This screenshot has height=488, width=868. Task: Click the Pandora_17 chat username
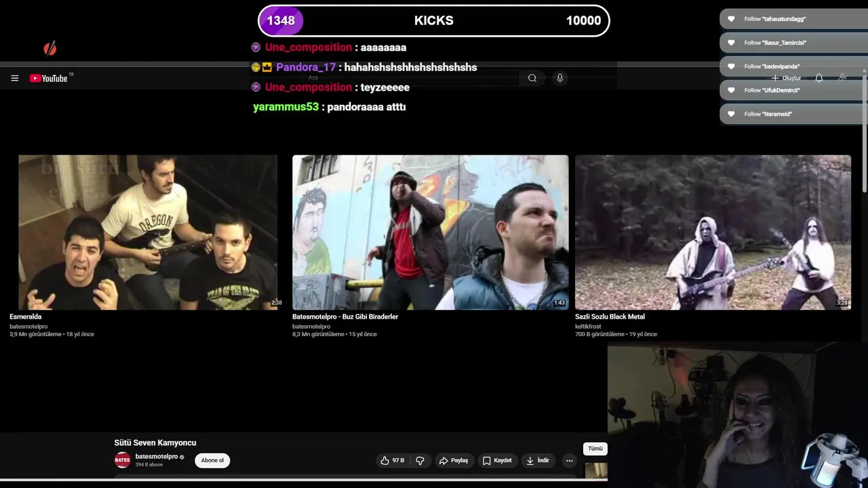[306, 67]
